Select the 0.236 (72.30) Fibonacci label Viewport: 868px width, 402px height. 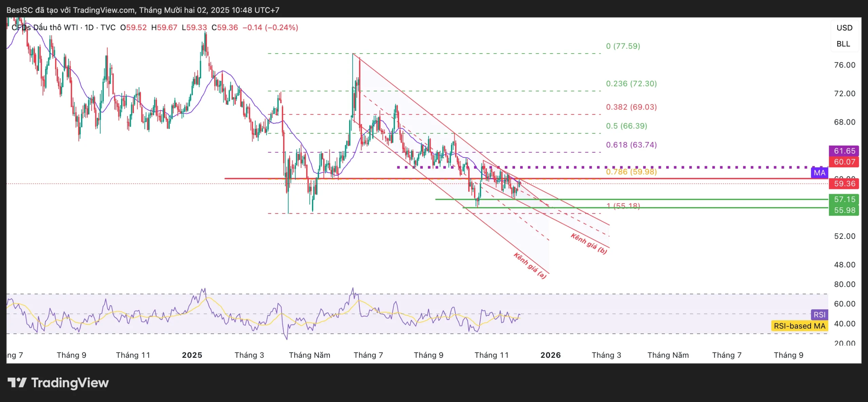[x=631, y=83]
